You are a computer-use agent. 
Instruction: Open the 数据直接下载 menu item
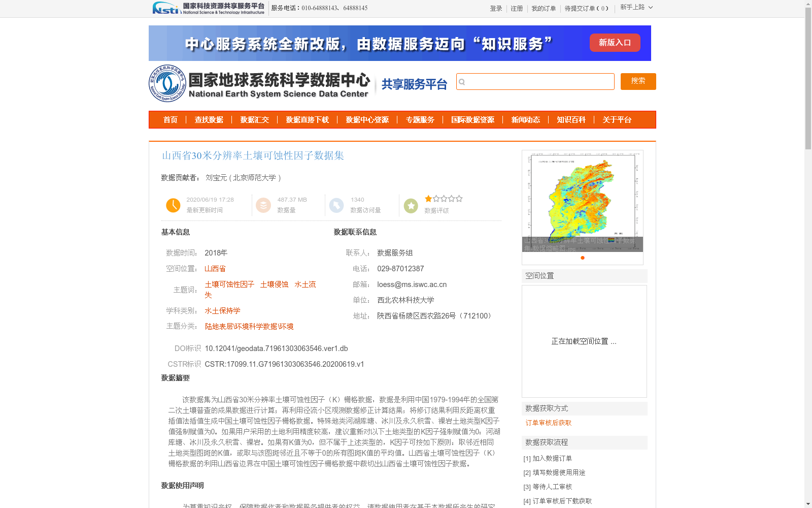[x=308, y=120]
